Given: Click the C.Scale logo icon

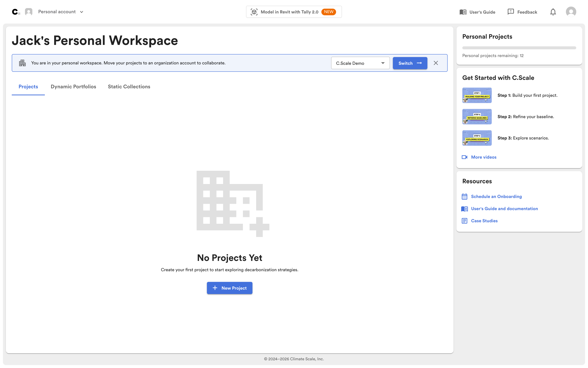Looking at the screenshot, I should pyautogui.click(x=16, y=12).
